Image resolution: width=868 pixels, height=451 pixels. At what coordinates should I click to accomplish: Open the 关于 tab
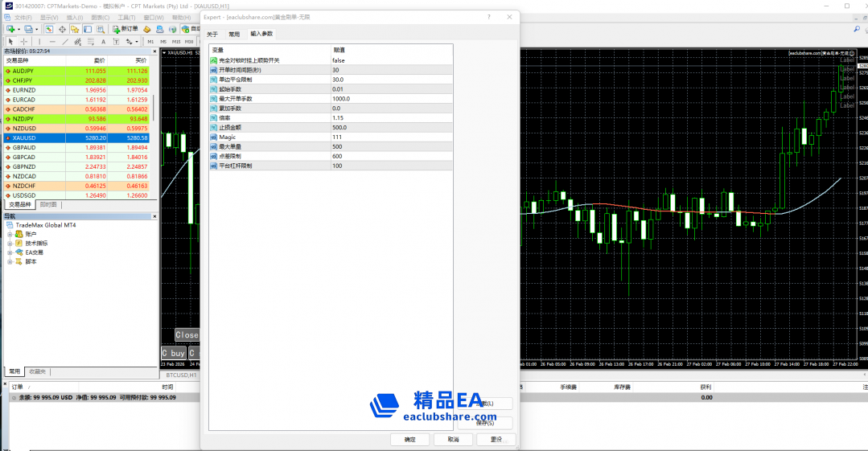212,34
